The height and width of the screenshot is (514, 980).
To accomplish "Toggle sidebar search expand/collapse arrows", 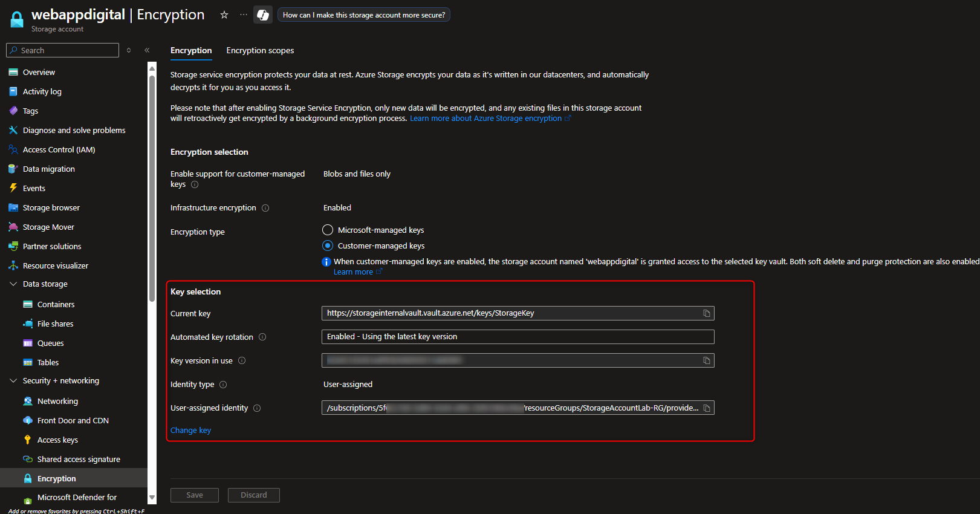I will (x=129, y=50).
